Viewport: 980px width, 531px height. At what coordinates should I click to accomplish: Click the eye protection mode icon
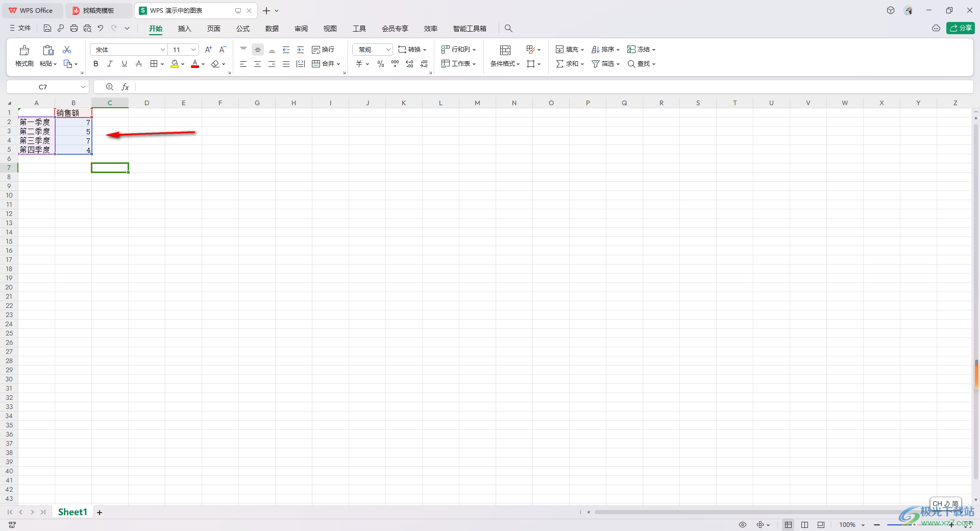point(743,525)
